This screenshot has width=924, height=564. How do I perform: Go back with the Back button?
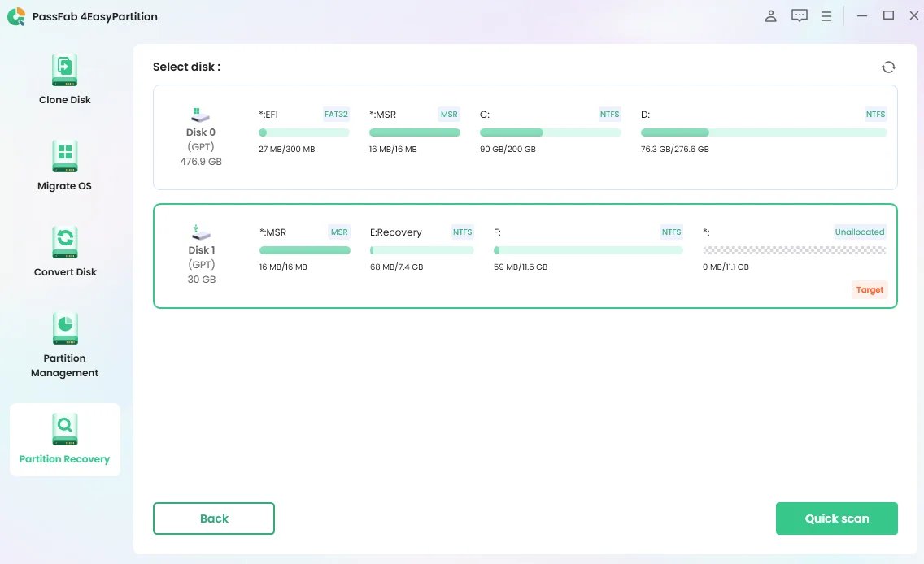tap(214, 518)
